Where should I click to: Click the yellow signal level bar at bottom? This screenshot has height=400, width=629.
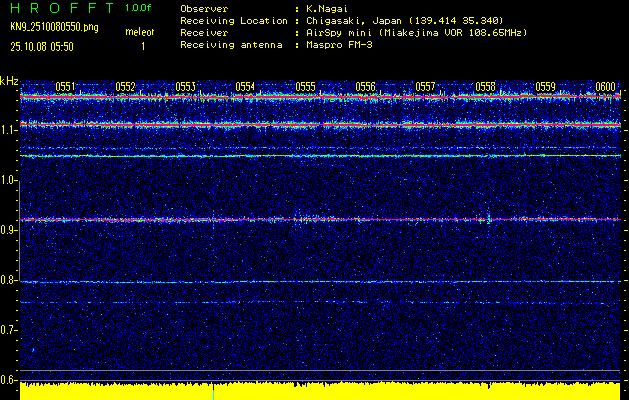click(x=320, y=391)
